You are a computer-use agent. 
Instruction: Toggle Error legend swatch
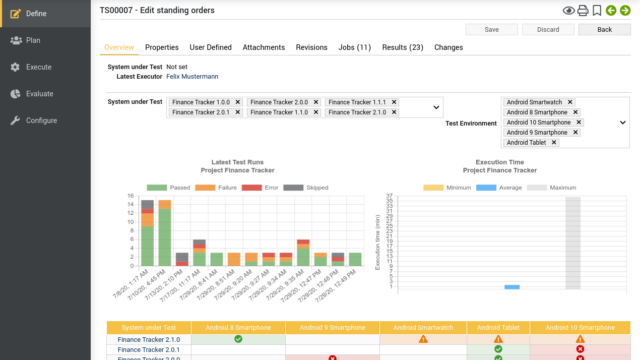(x=251, y=188)
